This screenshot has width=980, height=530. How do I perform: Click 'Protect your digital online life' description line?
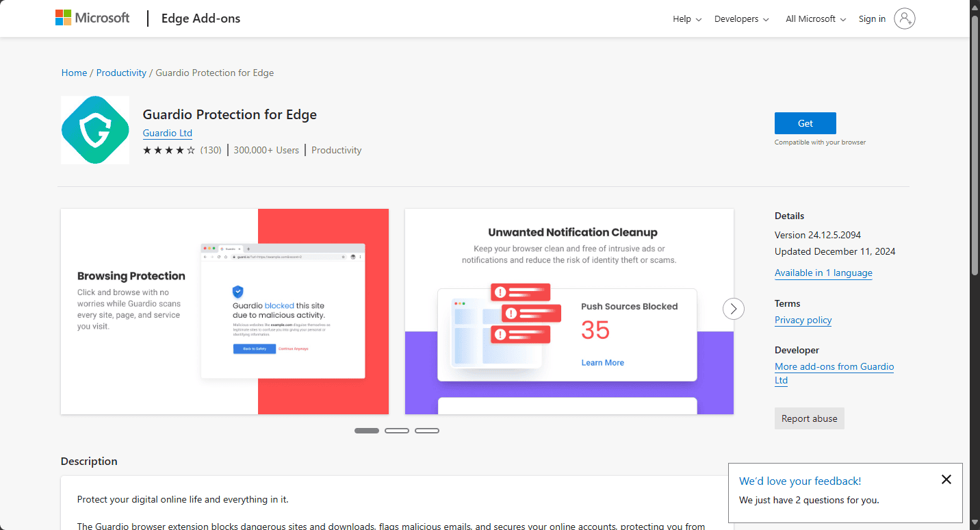[x=183, y=499]
